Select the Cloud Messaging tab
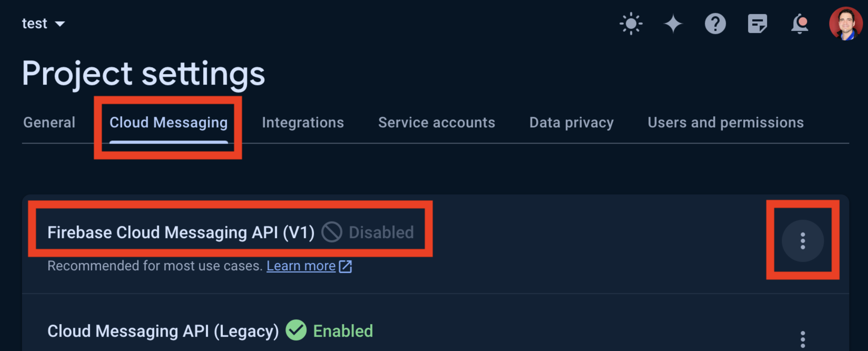 click(x=169, y=123)
